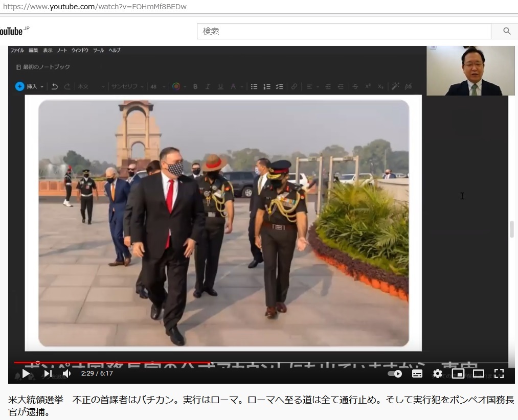518x420 pixels.
Task: Undo the last edit
Action: point(55,86)
